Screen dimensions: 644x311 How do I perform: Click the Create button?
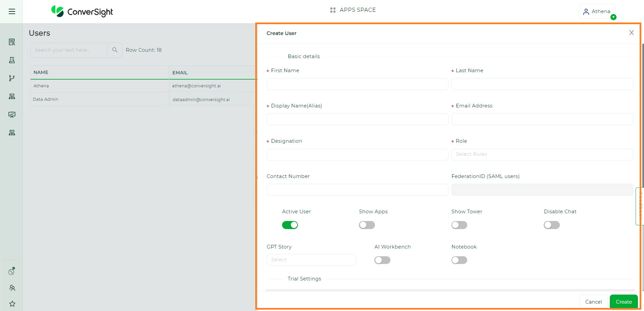(x=624, y=302)
